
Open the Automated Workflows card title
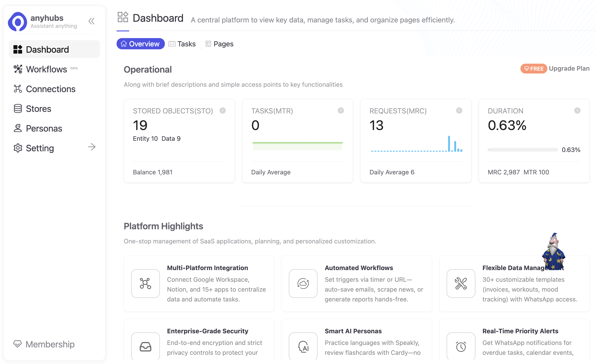point(359,268)
